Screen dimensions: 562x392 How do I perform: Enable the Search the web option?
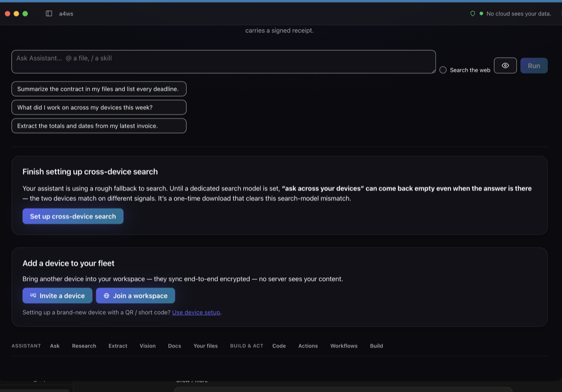coord(443,70)
